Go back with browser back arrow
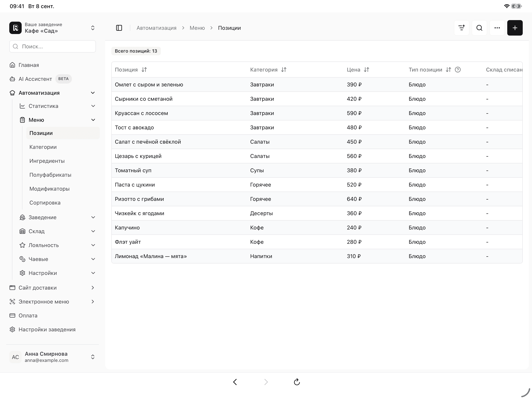This screenshot has height=399, width=532. [235, 382]
